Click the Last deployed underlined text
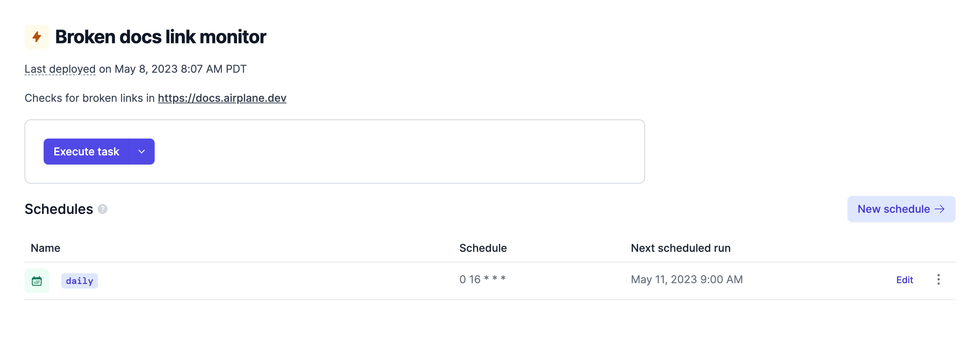 pos(60,69)
